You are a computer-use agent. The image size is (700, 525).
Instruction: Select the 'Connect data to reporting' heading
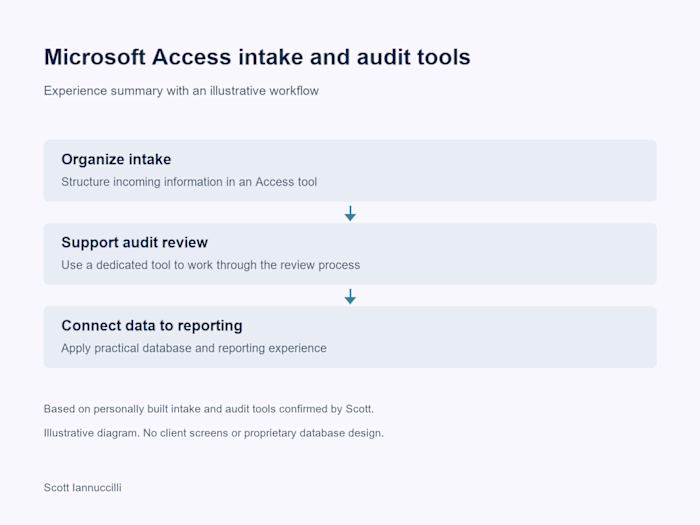[x=152, y=326]
